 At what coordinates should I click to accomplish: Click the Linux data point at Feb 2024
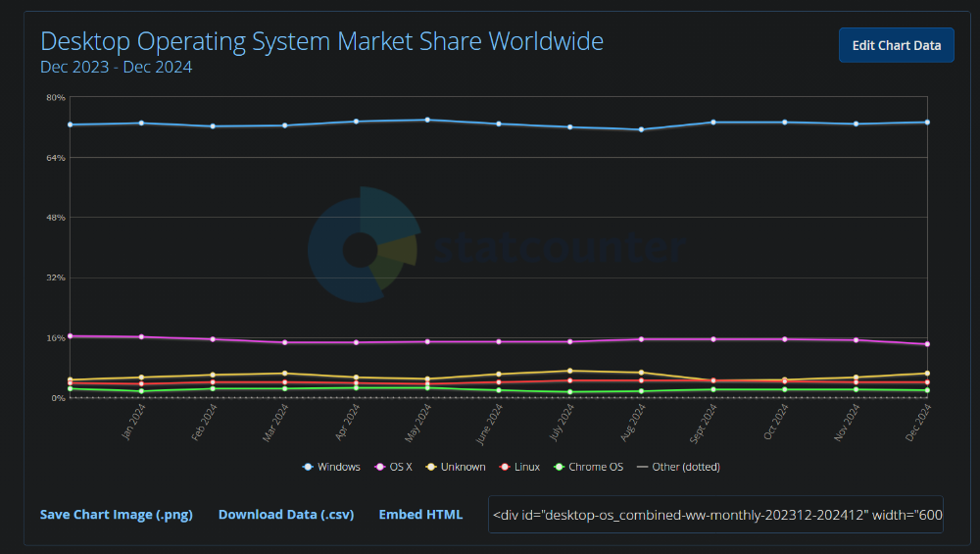tap(213, 382)
